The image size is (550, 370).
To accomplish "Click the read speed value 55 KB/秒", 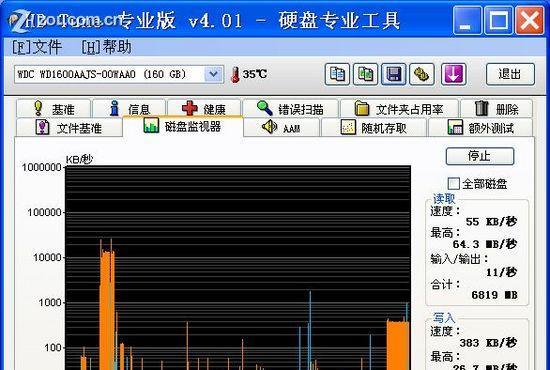I will tap(491, 222).
